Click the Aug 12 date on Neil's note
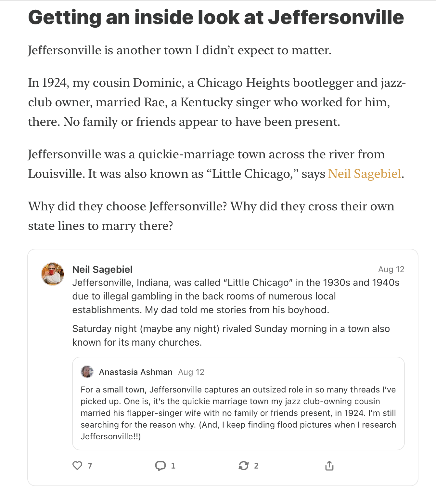 [x=391, y=269]
